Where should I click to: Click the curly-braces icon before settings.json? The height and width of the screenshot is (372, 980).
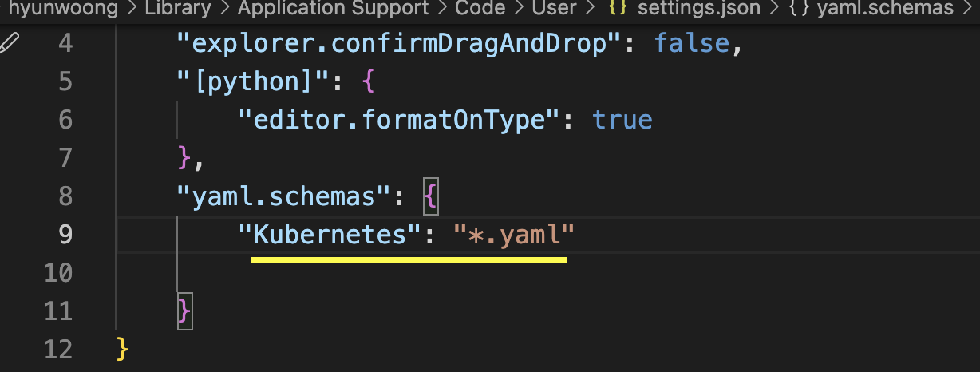click(616, 9)
